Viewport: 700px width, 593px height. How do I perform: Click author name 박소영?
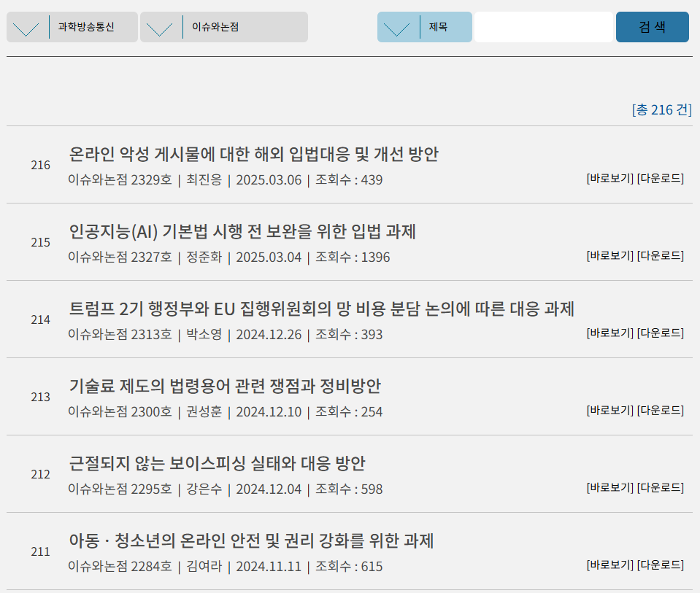[x=204, y=334]
